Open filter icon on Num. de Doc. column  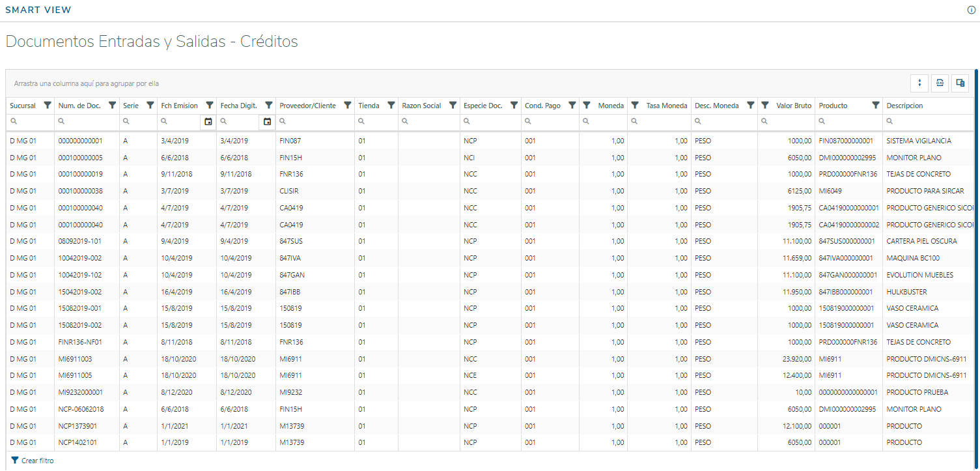pos(112,106)
